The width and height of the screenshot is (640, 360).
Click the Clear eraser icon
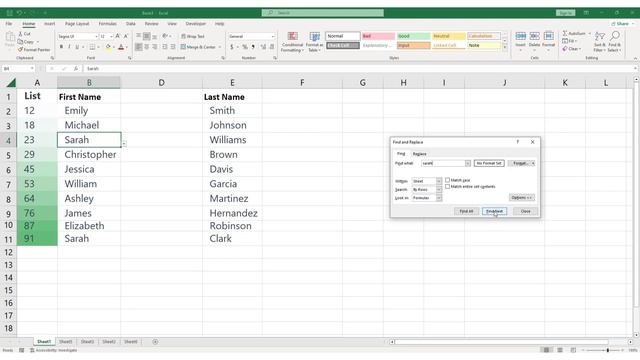(565, 49)
